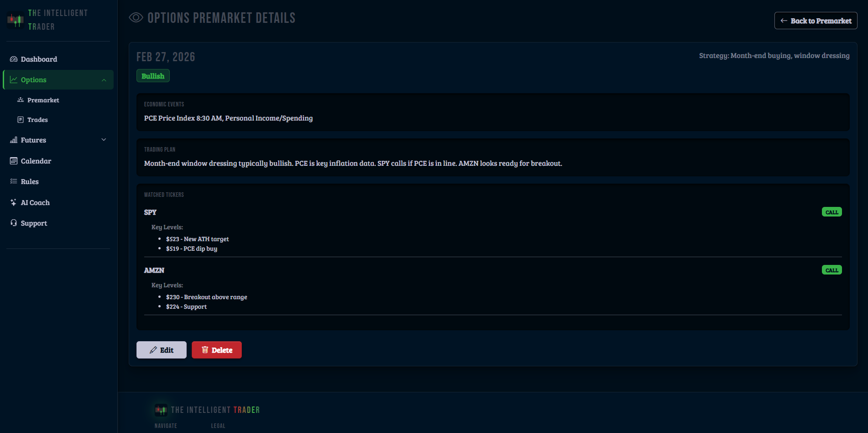Click the Futures bar-chart icon
Viewport: 868px width, 433px height.
tap(13, 140)
